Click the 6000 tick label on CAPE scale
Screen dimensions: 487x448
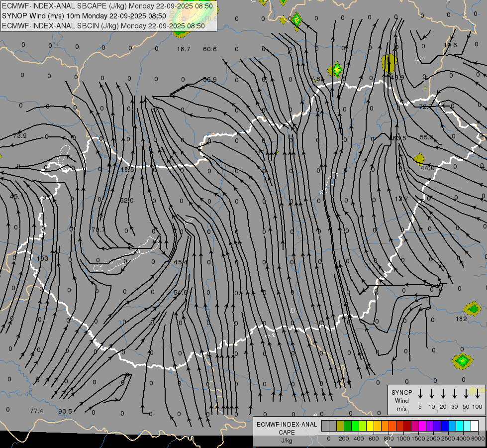[x=479, y=439]
